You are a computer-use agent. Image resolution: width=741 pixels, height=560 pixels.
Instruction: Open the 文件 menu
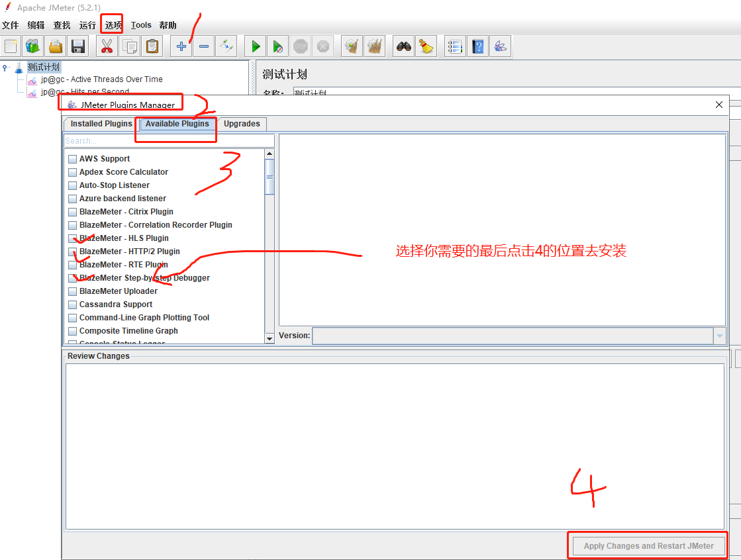pyautogui.click(x=11, y=25)
